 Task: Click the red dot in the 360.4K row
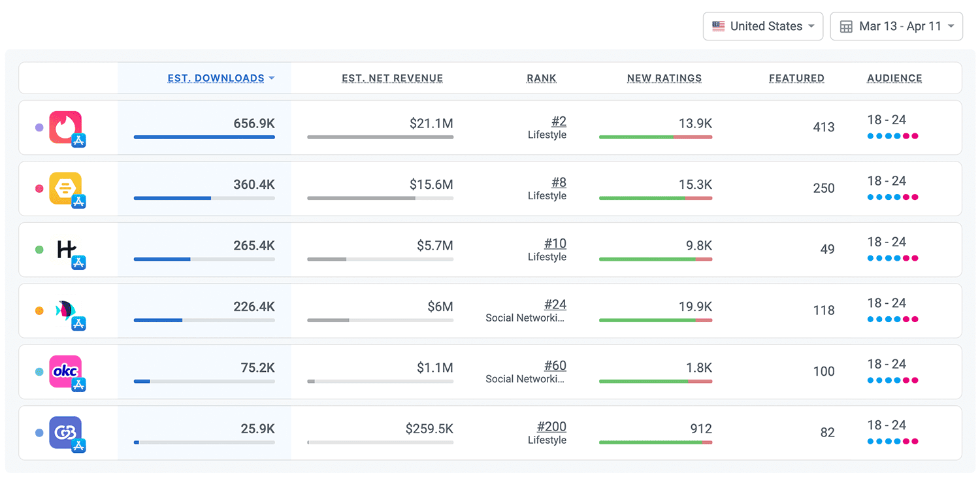point(39,188)
